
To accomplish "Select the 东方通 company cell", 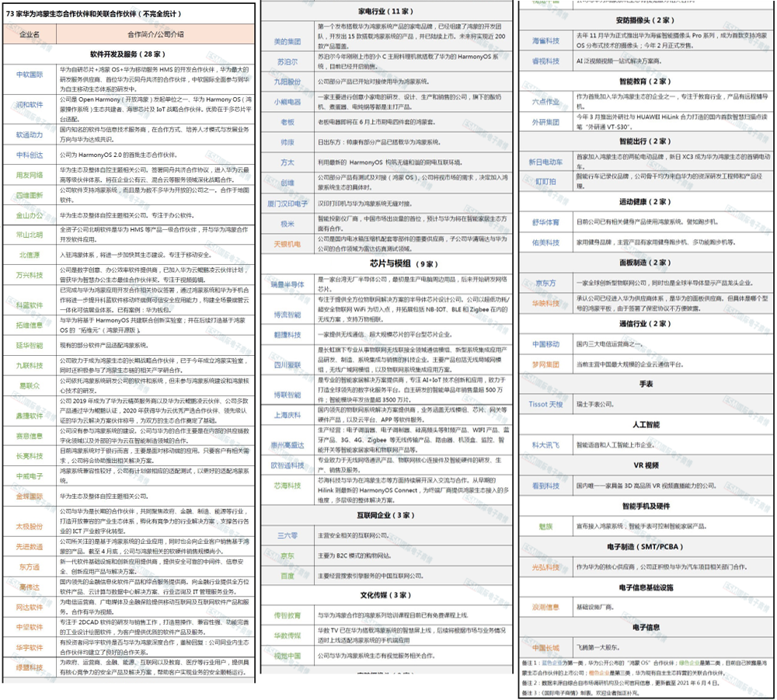I will click(30, 567).
